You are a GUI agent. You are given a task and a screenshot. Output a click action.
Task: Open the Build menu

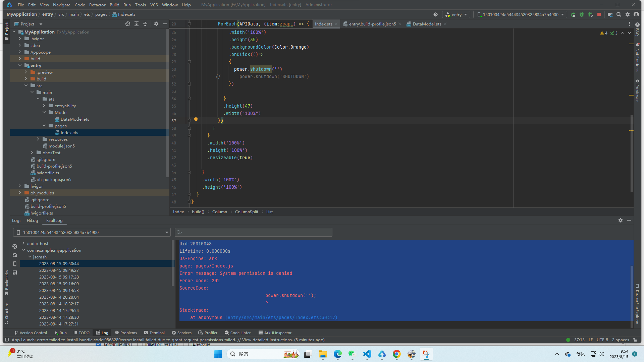[114, 5]
